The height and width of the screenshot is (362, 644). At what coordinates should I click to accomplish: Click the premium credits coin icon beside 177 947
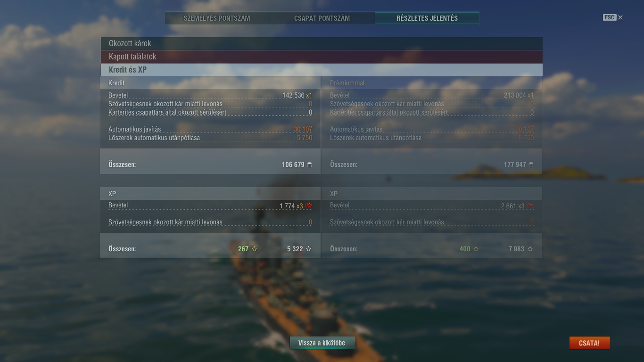click(531, 165)
